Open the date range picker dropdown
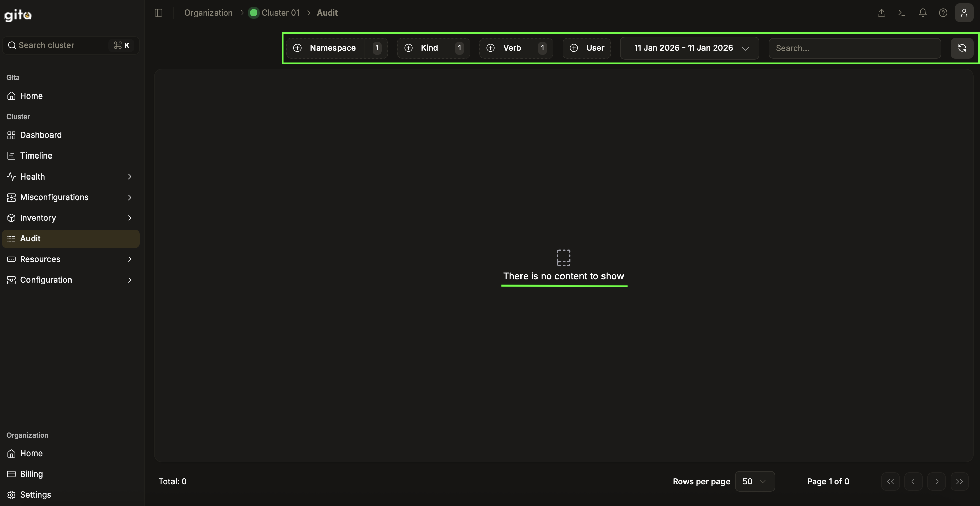980x506 pixels. pyautogui.click(x=689, y=48)
